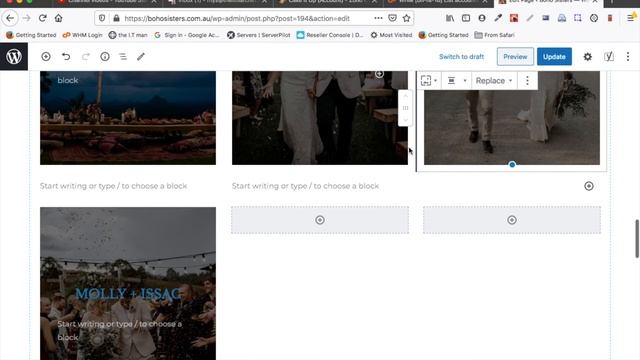Image resolution: width=640 pixels, height=360 pixels.
Task: Go forward in browser history
Action: click(x=27, y=18)
